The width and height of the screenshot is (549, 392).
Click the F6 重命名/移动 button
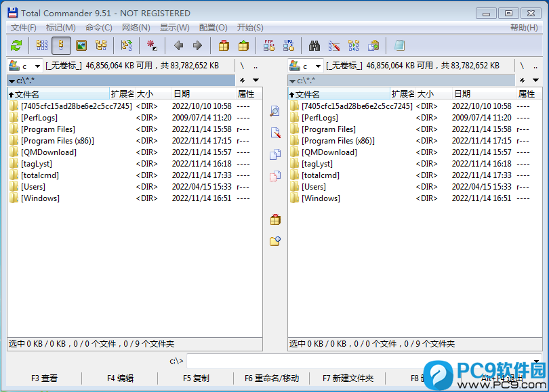[x=272, y=378]
